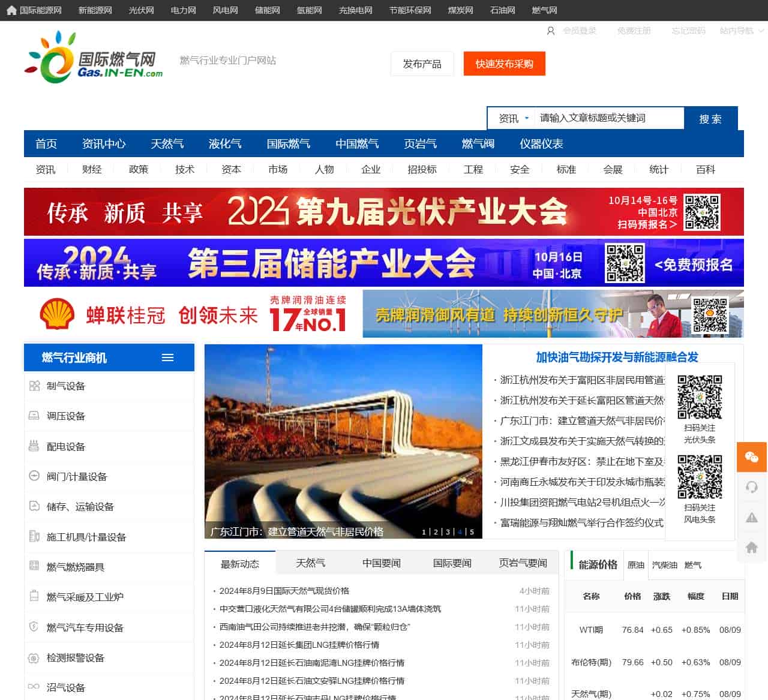Open 液化气 in the main navigation
This screenshot has width=768, height=700.
click(225, 144)
